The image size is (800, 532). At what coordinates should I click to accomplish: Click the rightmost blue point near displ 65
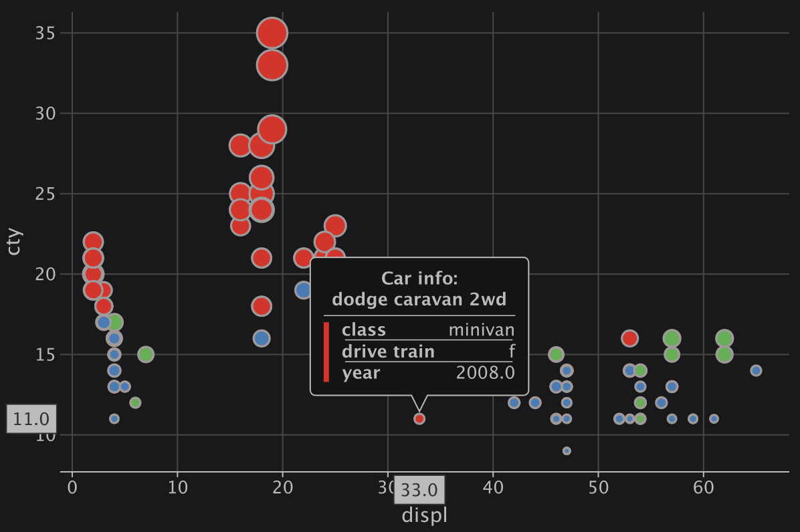[x=756, y=370]
